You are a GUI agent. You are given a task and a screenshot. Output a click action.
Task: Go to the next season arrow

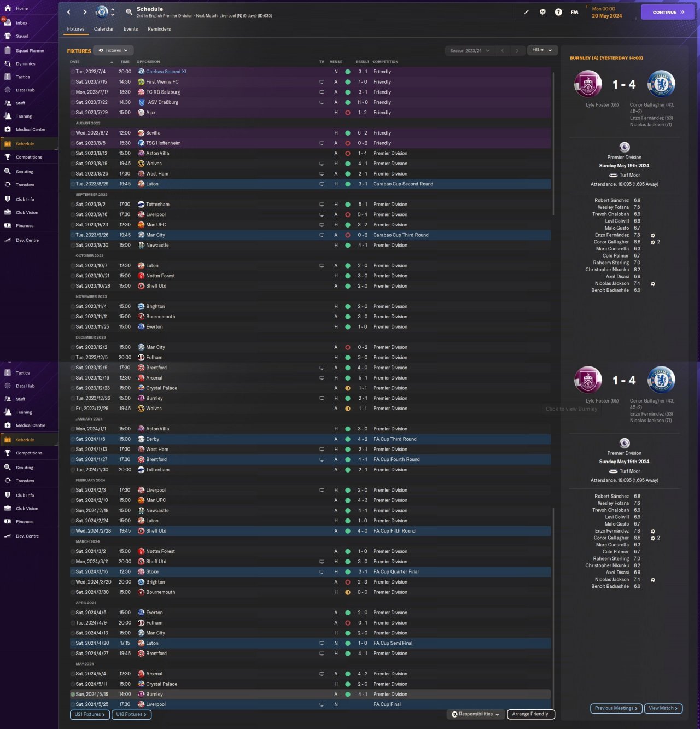[517, 50]
